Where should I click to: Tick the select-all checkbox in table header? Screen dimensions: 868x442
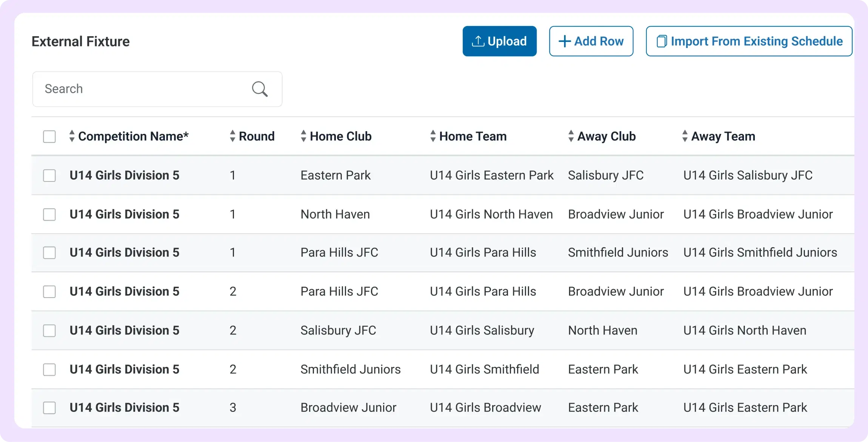49,137
